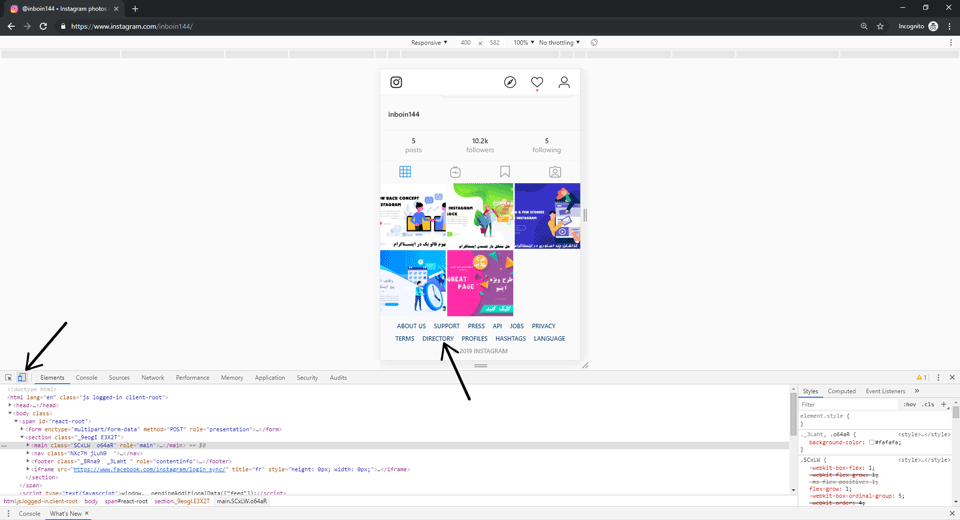Open the 10.2k followers list
960x520 pixels.
point(480,145)
